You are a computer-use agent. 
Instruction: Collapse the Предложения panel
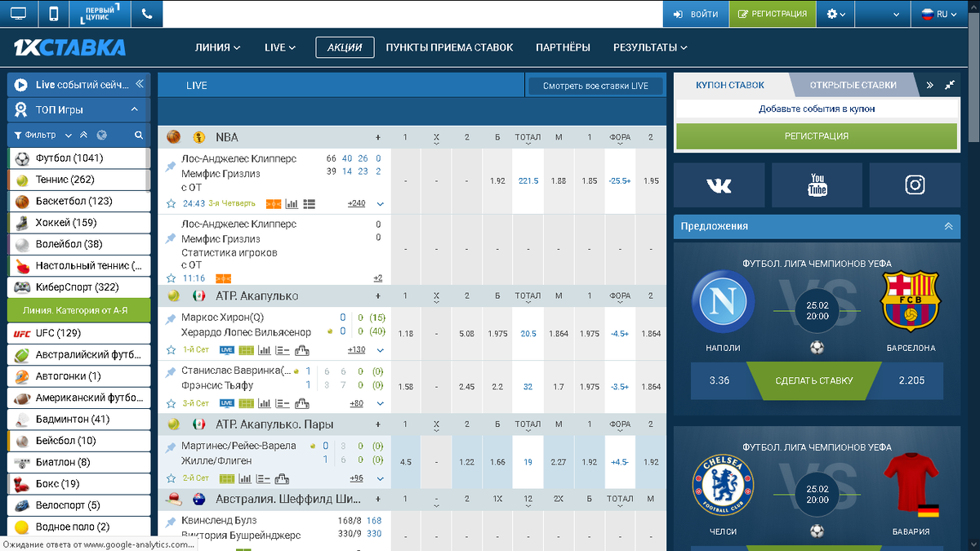point(947,226)
